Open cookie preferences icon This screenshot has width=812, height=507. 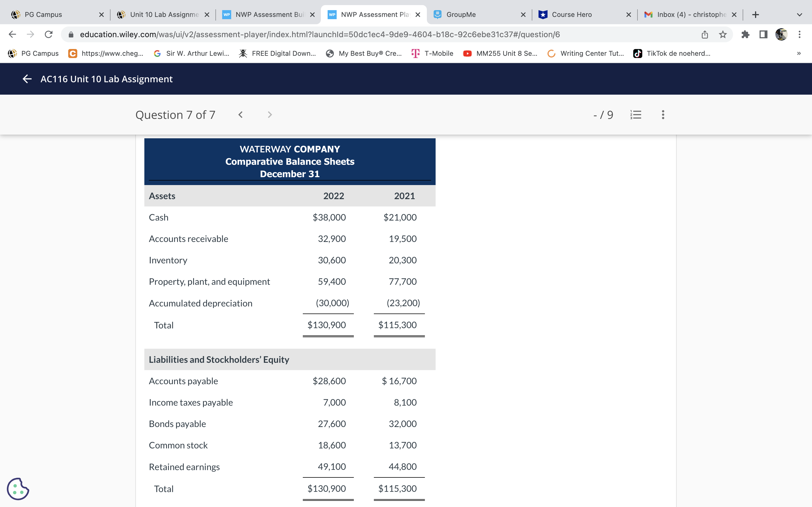tap(18, 489)
